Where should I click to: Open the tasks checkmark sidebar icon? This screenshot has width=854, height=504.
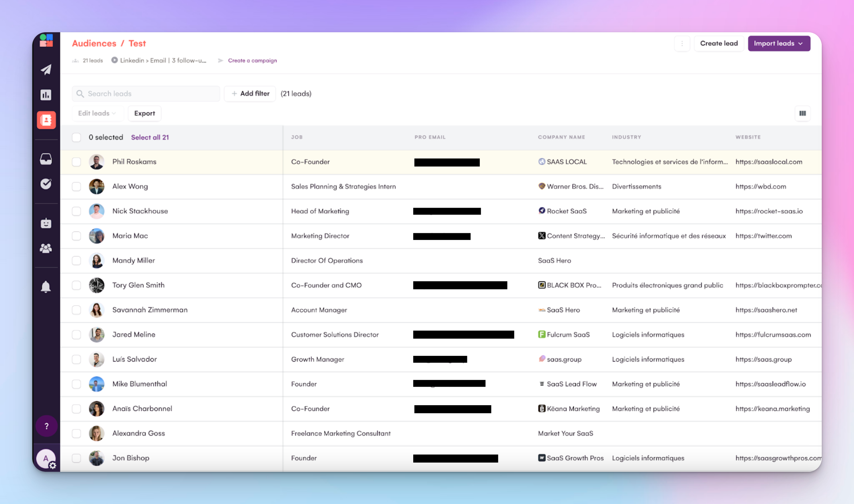[x=46, y=184]
